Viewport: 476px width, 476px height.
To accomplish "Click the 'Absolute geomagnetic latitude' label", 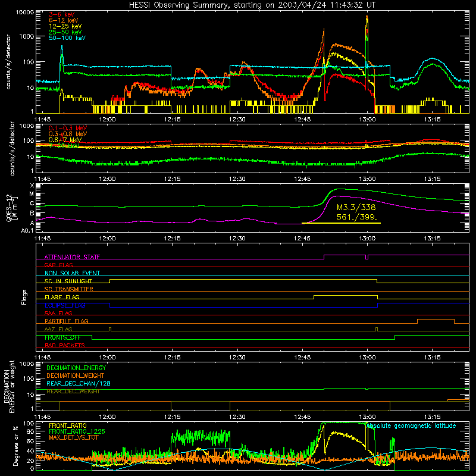I will click(411, 426).
